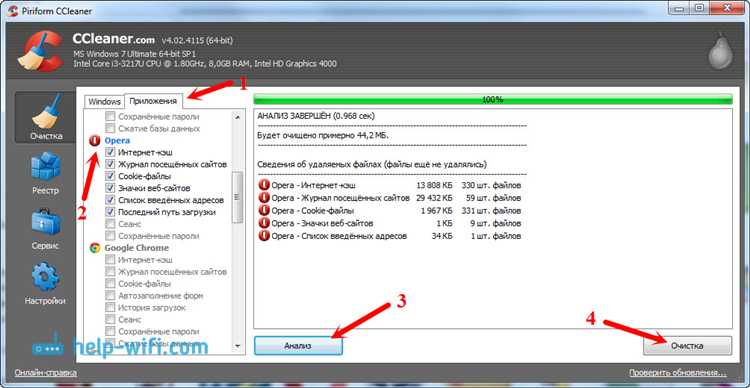The height and width of the screenshot is (388, 750).
Task: Enable Google Chrome Интернет-кэш checkbox
Action: point(110,260)
